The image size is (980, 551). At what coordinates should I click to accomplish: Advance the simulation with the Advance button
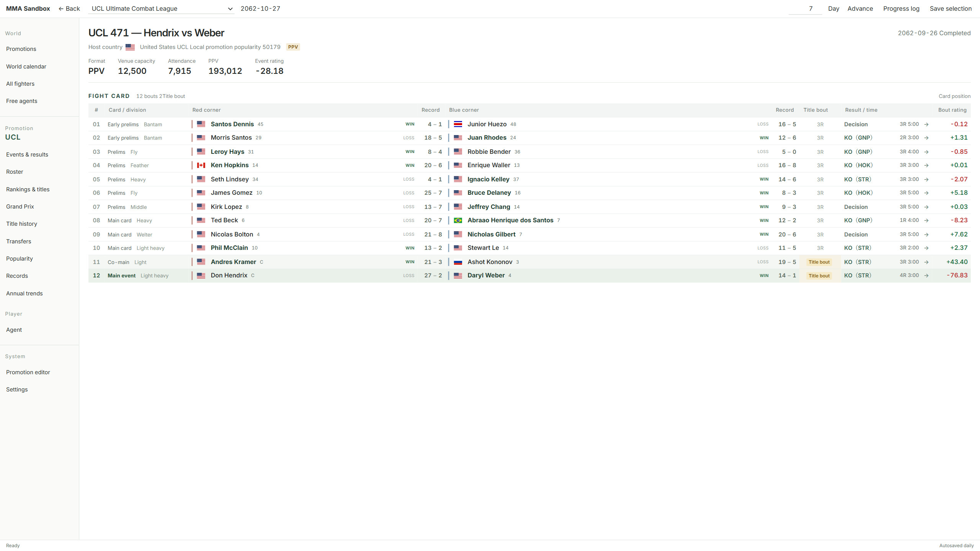click(860, 8)
